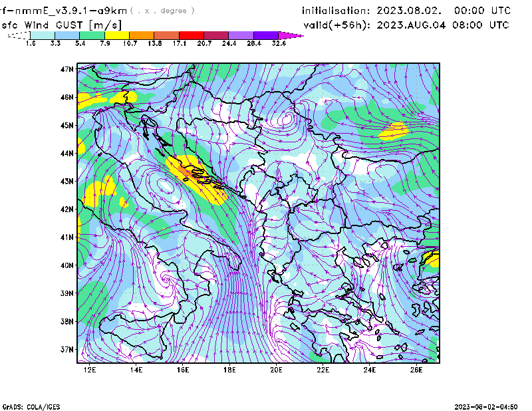532x411 pixels.
Task: Click the 20E longitude label
Action: pos(276,370)
